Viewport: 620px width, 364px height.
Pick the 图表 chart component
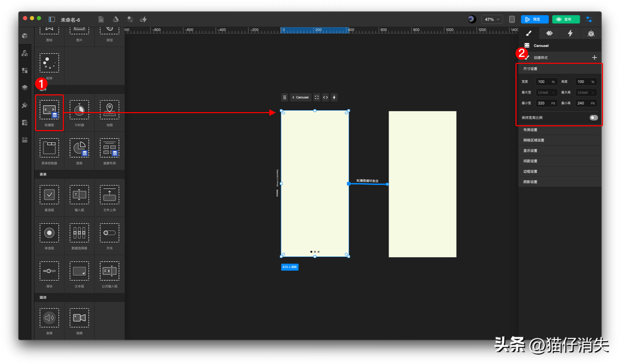click(x=79, y=151)
